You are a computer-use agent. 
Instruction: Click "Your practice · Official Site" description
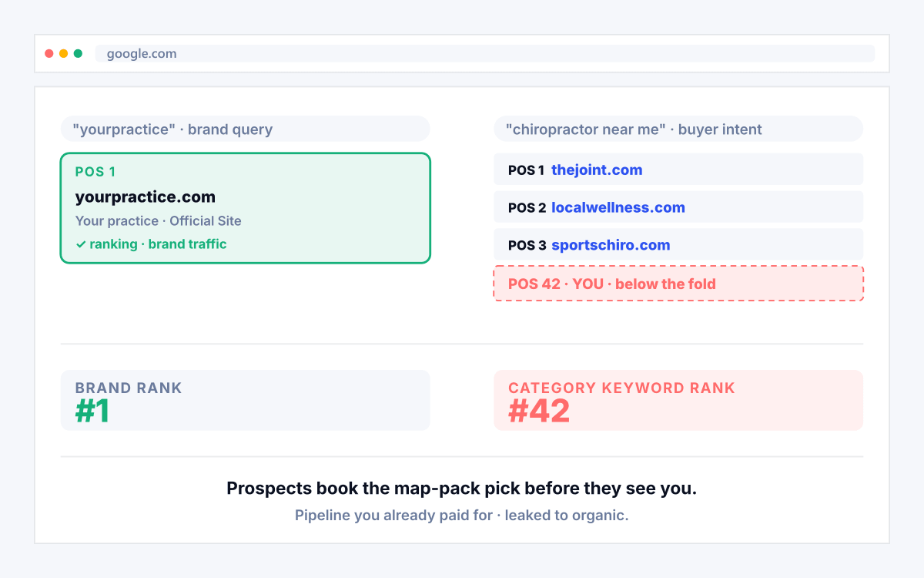[159, 221]
